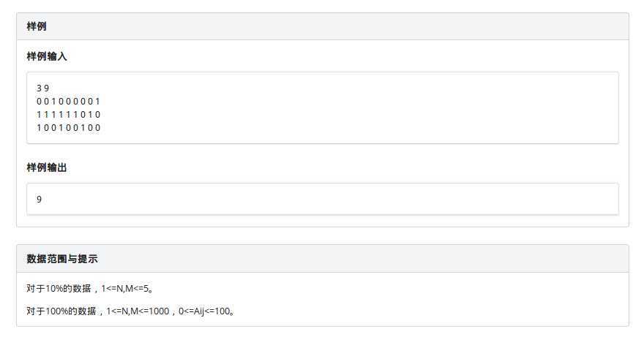This screenshot has height=337, width=644.
Task: Click the input row 1 1 1 1 1 1 0 1 0
Action: 68,115
